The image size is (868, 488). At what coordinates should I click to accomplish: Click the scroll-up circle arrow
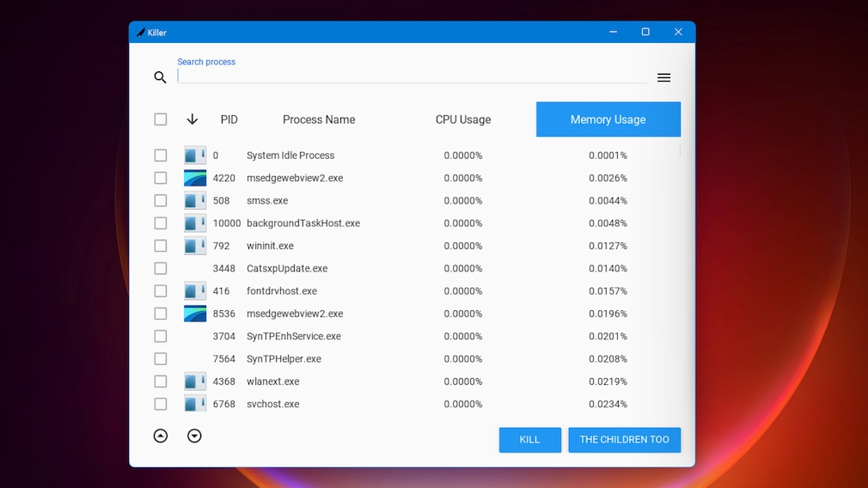(161, 436)
